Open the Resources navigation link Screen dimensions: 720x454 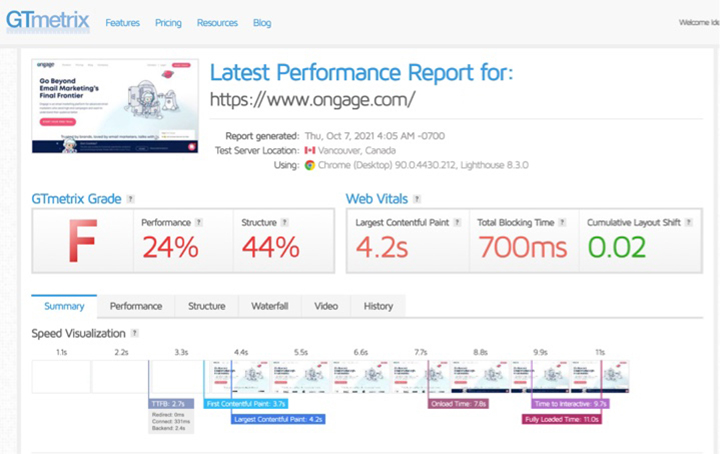click(x=217, y=22)
